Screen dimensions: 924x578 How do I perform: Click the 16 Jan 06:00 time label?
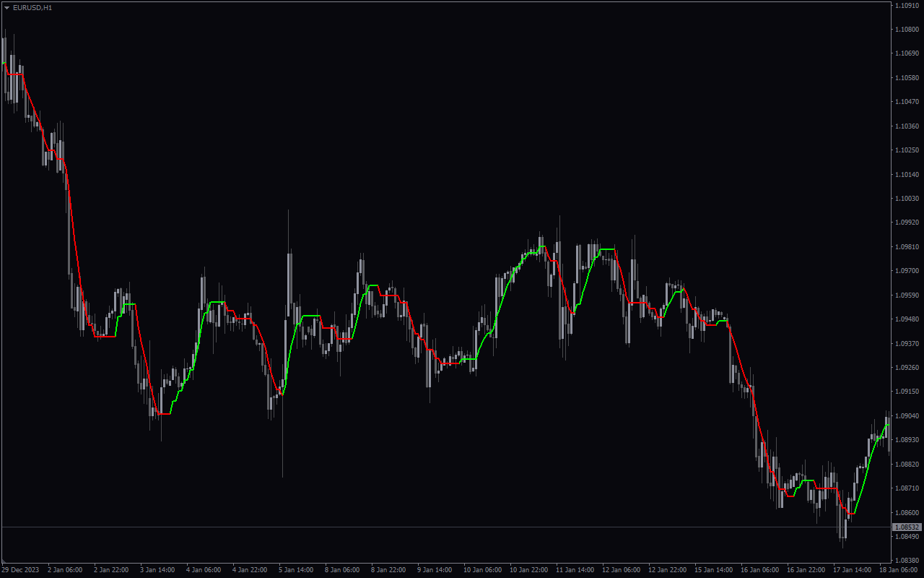click(x=759, y=570)
